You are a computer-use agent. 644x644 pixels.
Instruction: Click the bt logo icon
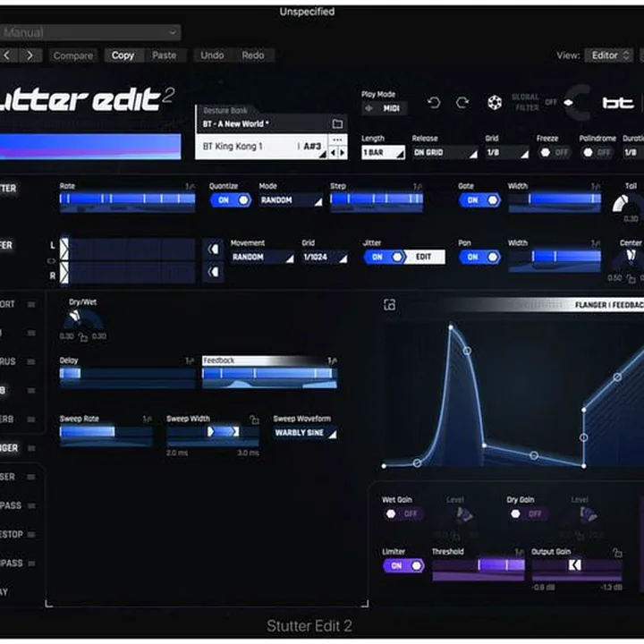point(618,103)
